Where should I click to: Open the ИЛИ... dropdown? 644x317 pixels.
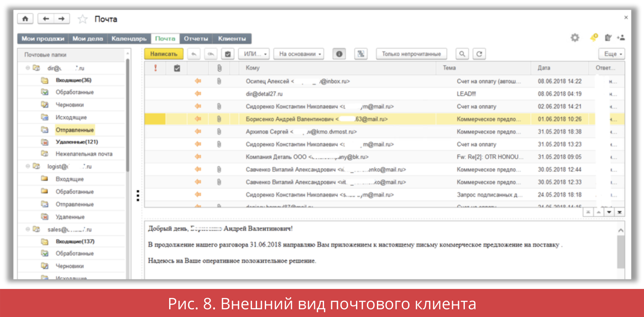(254, 54)
